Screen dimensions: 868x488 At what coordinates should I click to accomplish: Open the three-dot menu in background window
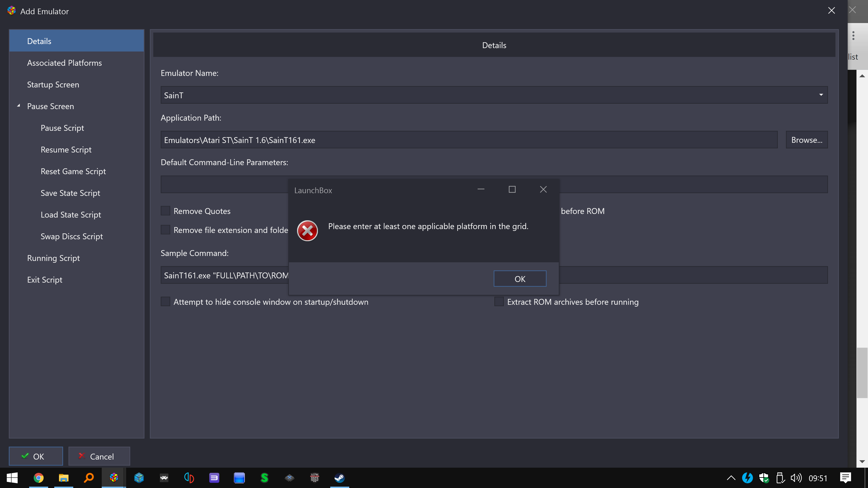point(854,35)
